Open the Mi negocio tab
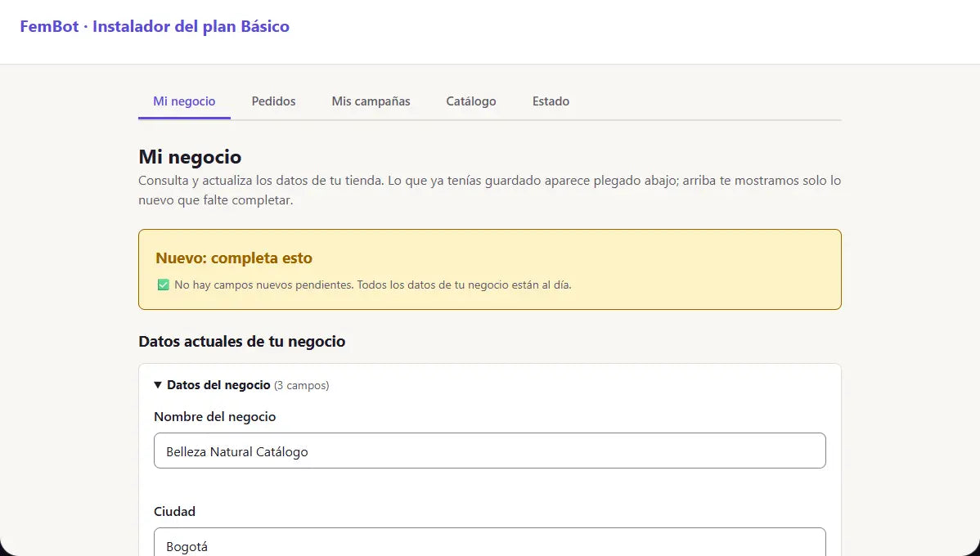The width and height of the screenshot is (980, 556). (x=184, y=101)
